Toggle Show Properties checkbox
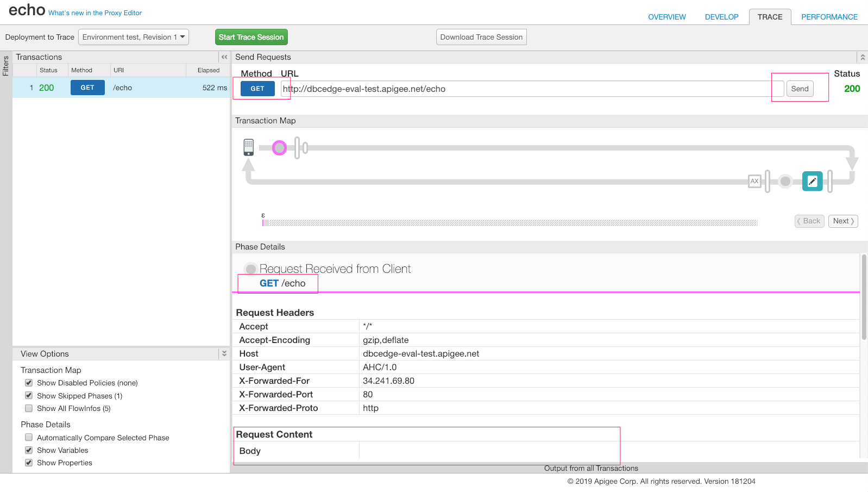This screenshot has height=492, width=868. 29,463
